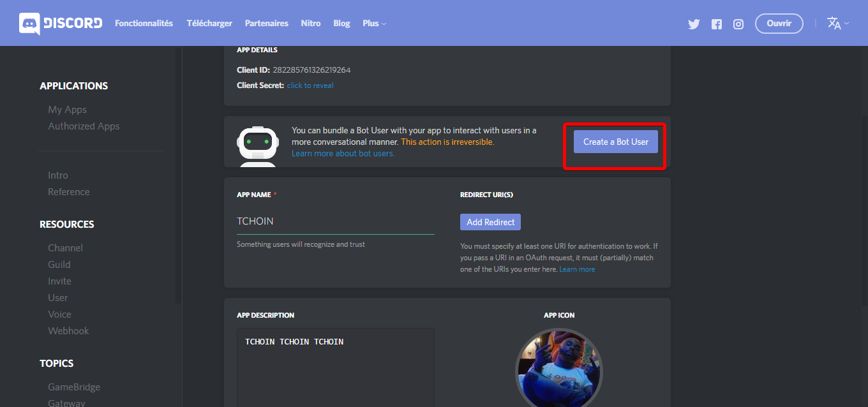The image size is (868, 407).
Task: Open Learn more link under Redirect URIs
Action: coord(577,269)
